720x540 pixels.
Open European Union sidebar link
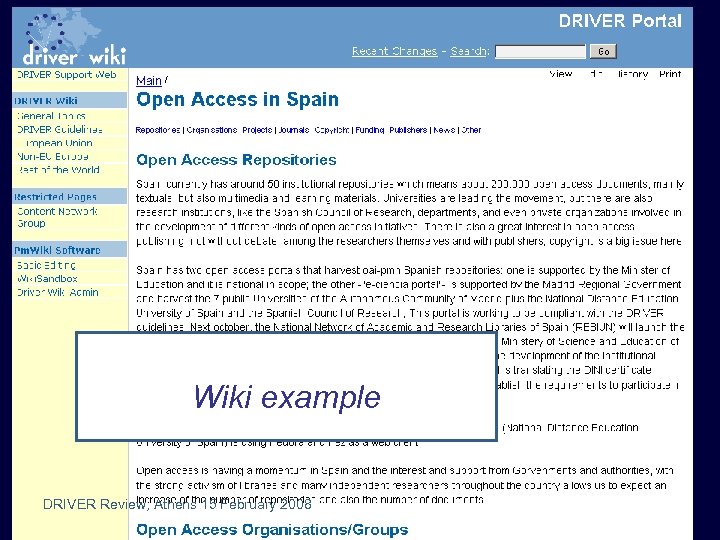click(55, 143)
